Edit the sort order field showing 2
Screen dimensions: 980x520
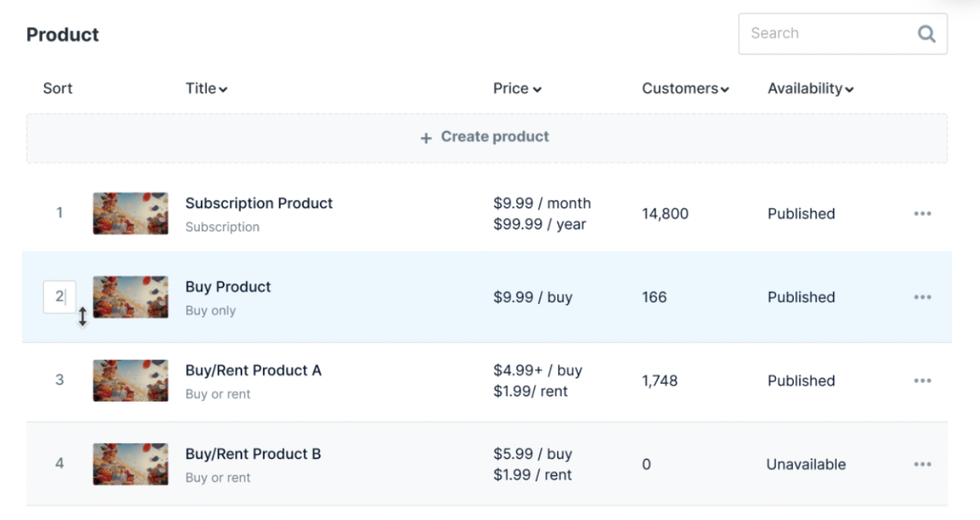point(59,297)
